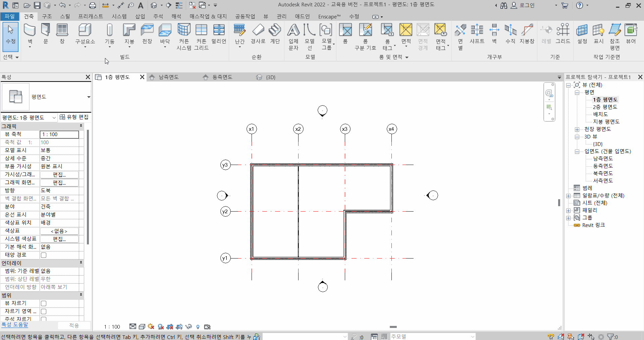The width and height of the screenshot is (644, 340).
Task: Click the <없음> 색상표 button
Action: pos(59,231)
